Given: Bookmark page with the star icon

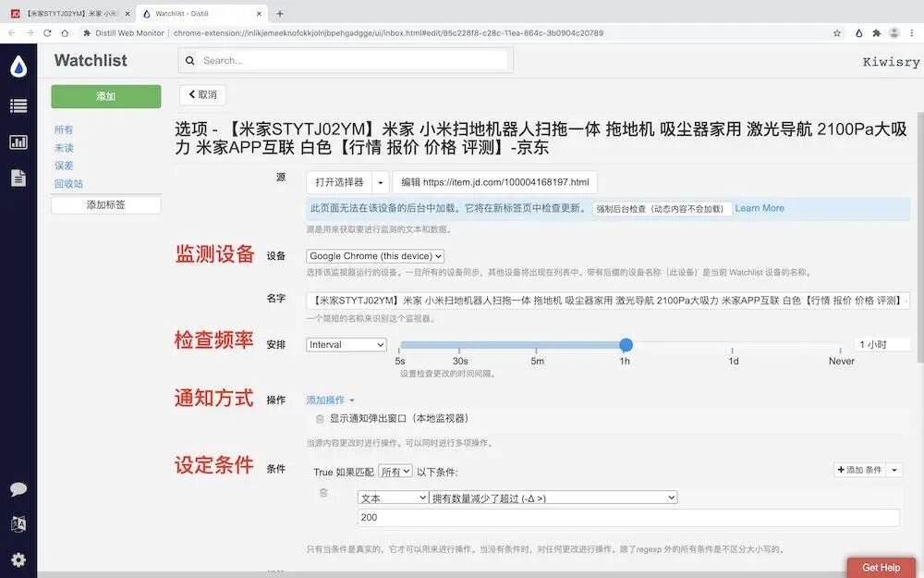Looking at the screenshot, I should tap(837, 33).
